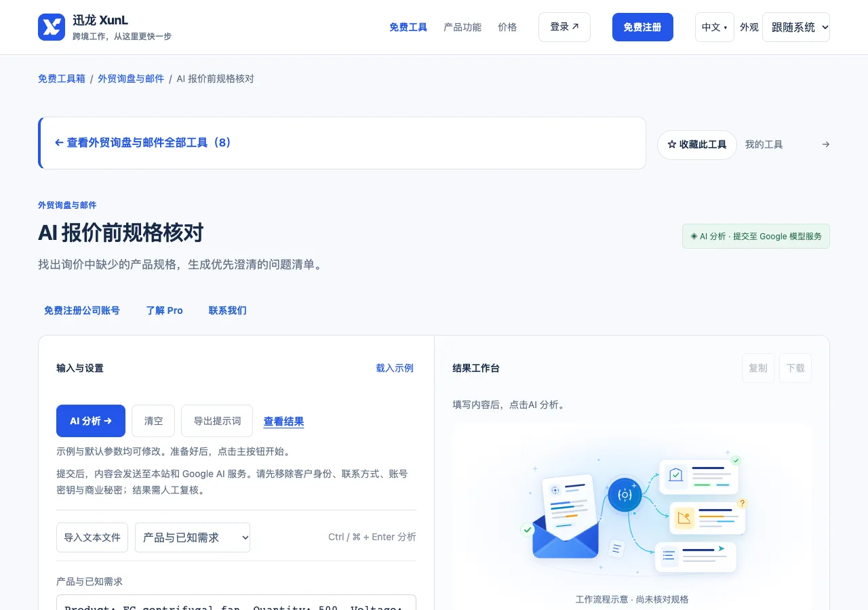This screenshot has height=610, width=868.
Task: Click the 收藏此工具 favorite button
Action: pos(697,145)
